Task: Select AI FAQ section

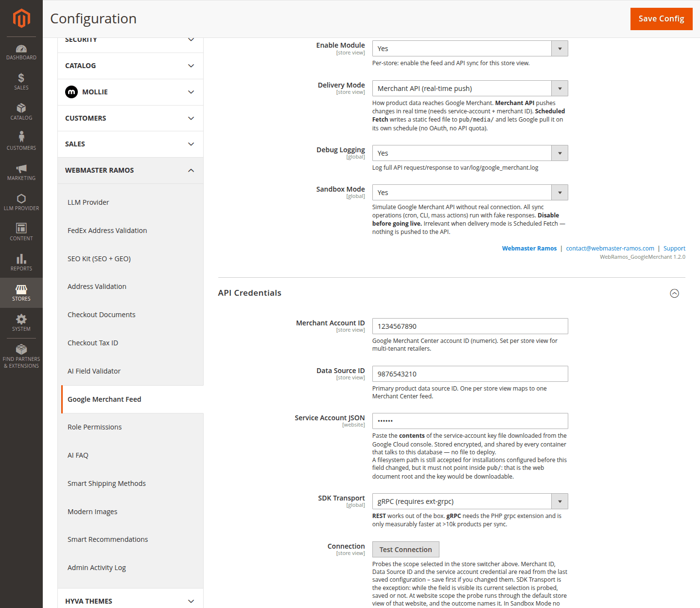Action: click(130, 455)
